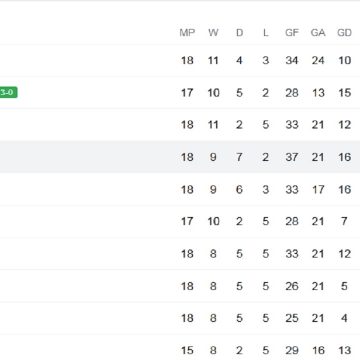Click the GD value 15
This screenshot has height=360, width=360.
coord(344,93)
